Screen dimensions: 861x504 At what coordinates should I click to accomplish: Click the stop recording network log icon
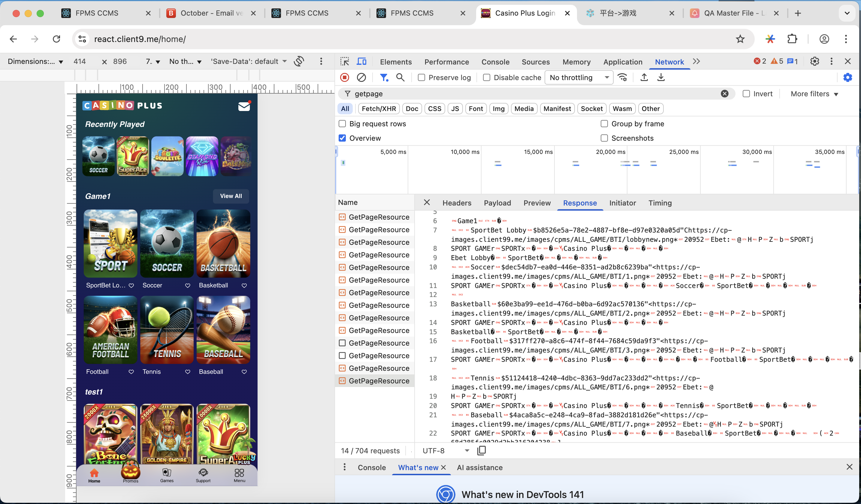pyautogui.click(x=344, y=77)
